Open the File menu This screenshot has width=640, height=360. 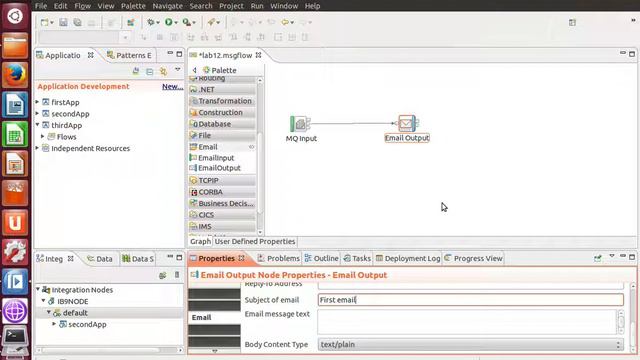[x=41, y=6]
